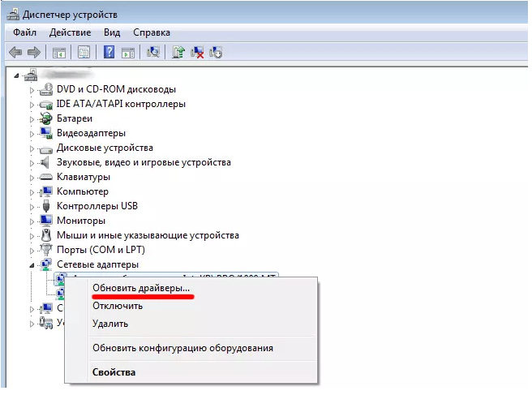Select the Контроллеры USB tree label
The image size is (532, 395).
coord(97,206)
